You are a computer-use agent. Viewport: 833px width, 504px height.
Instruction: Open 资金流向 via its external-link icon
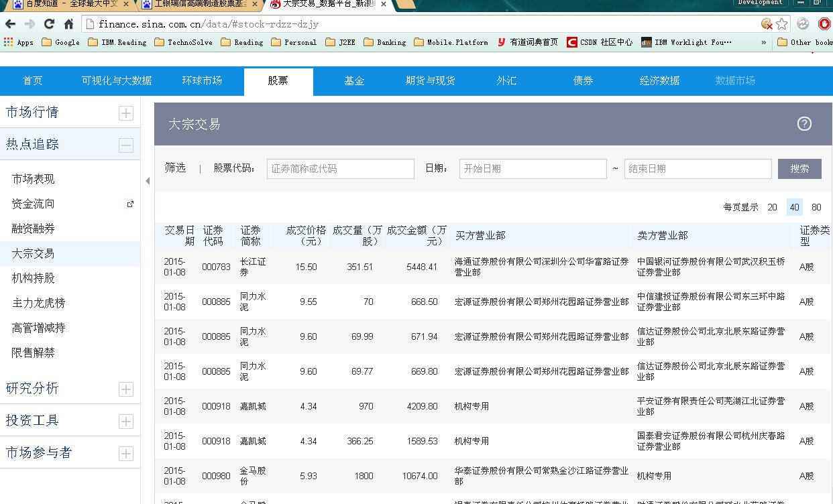[129, 204]
